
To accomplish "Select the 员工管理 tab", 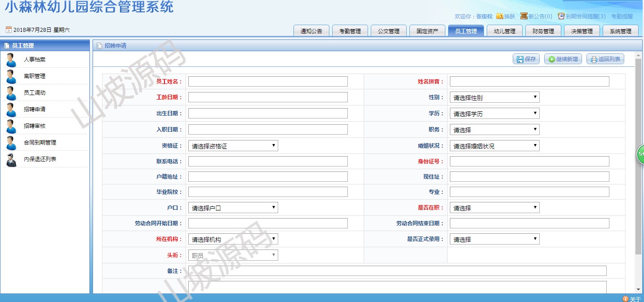I will 466,31.
